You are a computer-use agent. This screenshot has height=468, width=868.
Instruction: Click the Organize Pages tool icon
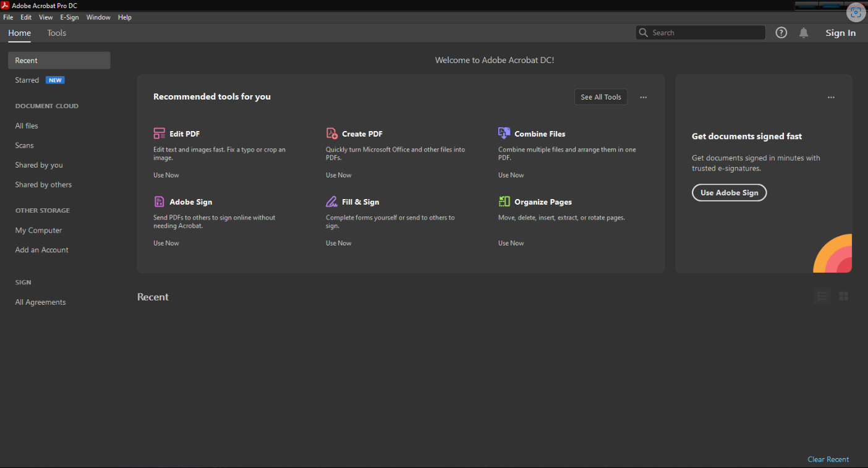click(x=504, y=202)
